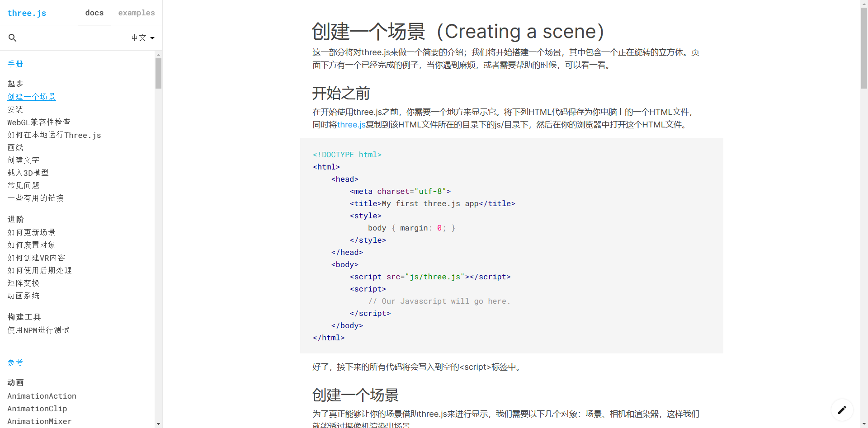Click the 动画 group heading
Image resolution: width=868 pixels, height=428 pixels.
tap(15, 382)
